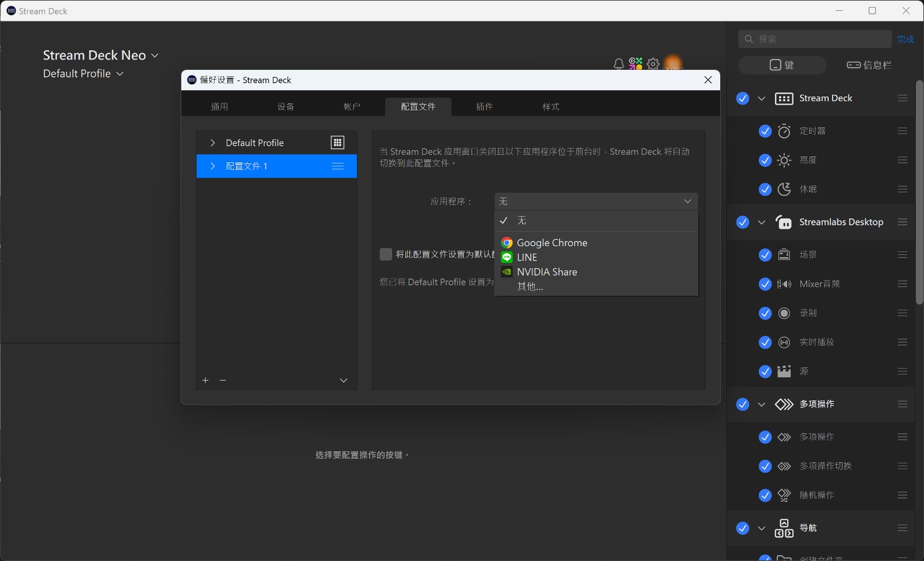Viewport: 924px width, 561px height.
Task: Expand Default Profile in profile list
Action: 213,143
